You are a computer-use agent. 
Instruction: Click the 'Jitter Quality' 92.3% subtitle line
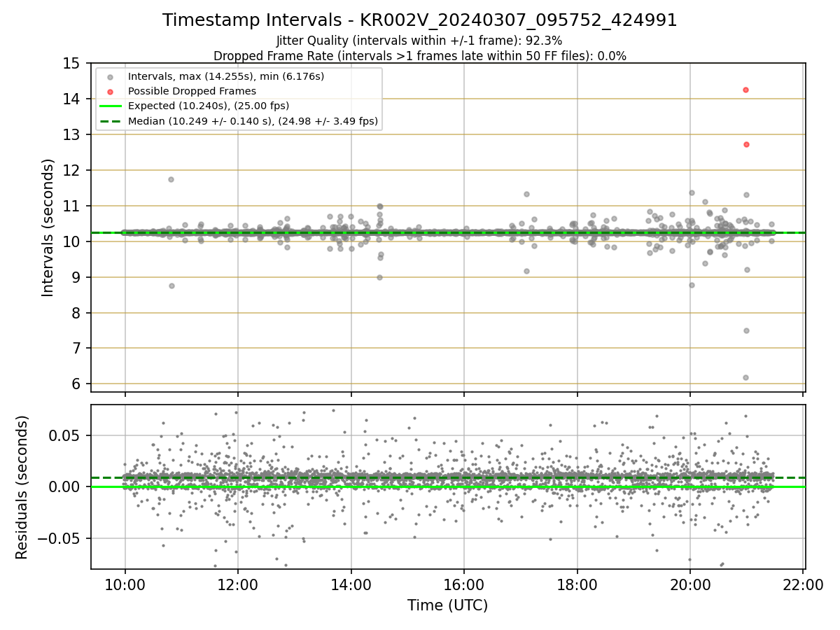coord(419,41)
